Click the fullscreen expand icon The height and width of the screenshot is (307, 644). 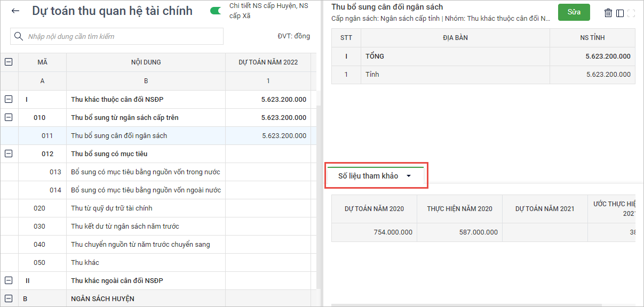pyautogui.click(x=632, y=13)
